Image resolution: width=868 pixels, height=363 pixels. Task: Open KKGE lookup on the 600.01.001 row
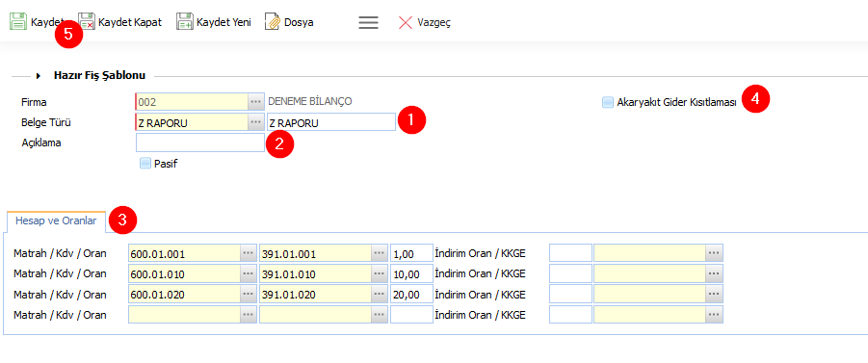715,253
